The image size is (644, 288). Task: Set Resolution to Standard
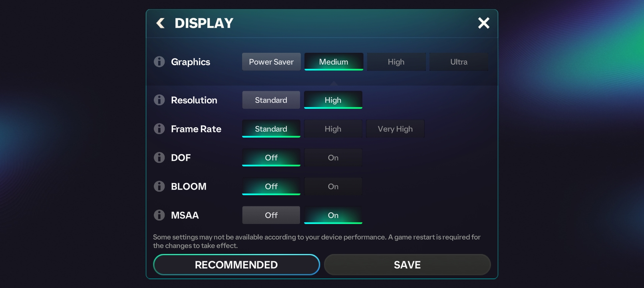pos(271,100)
